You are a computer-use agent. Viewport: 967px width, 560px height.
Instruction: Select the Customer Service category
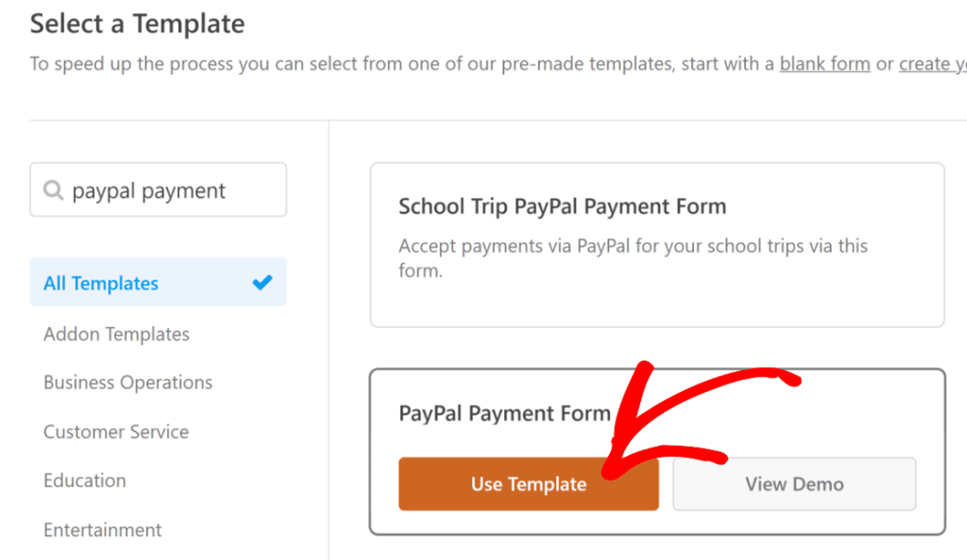[x=115, y=432]
